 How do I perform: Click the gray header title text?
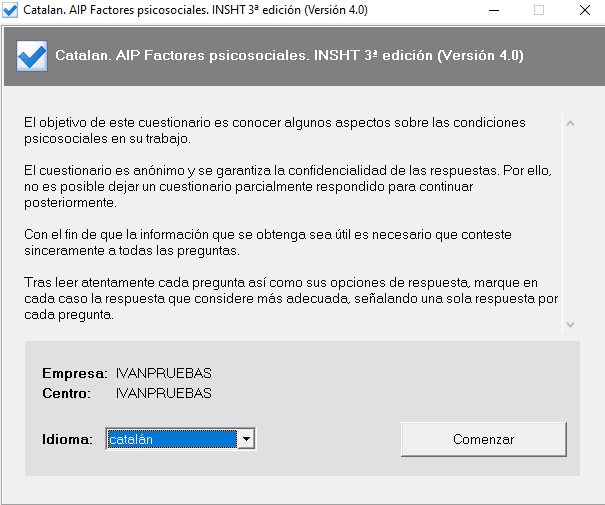(x=289, y=55)
